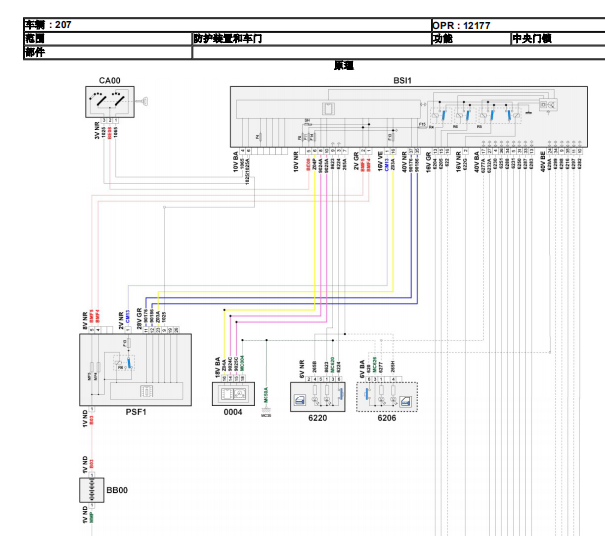Image resolution: width=605 pixels, height=536 pixels.
Task: Click the green MC58A wire label
Action: pos(266,396)
